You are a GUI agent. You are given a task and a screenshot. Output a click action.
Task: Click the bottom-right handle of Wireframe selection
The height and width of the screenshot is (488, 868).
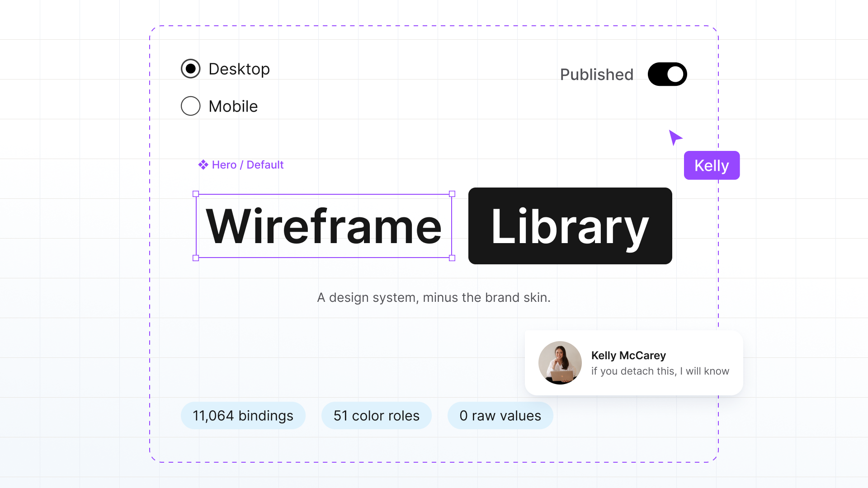[x=452, y=258]
